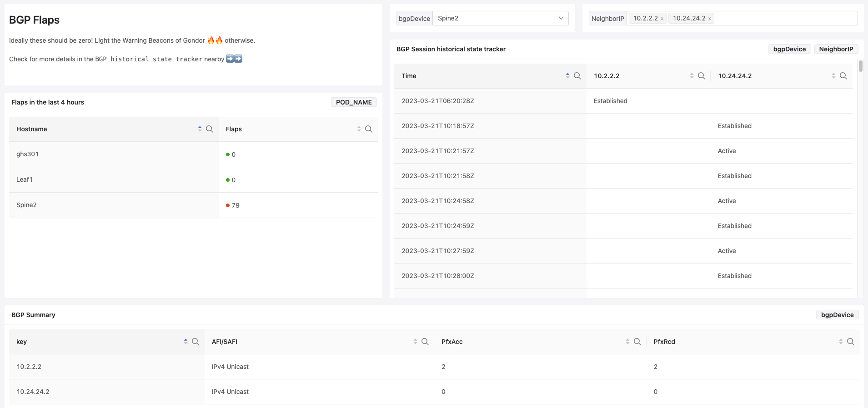
Task: Search the PfxAcc column
Action: 637,342
